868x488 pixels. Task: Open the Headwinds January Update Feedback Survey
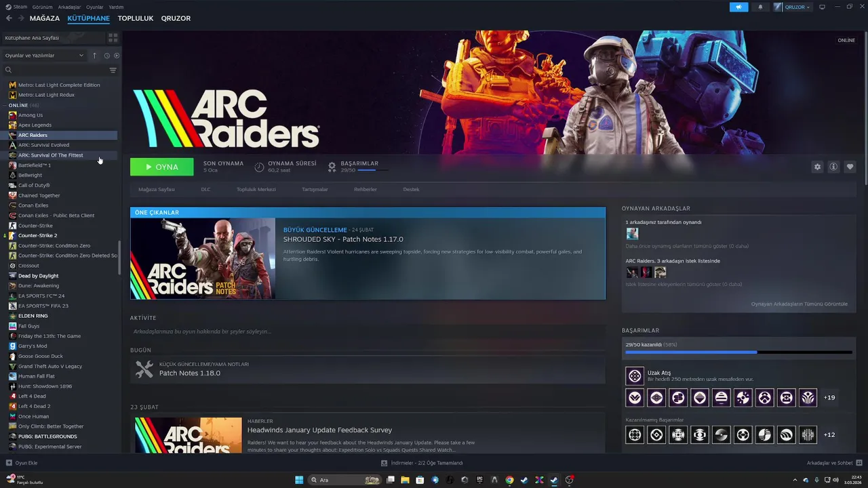pyautogui.click(x=319, y=430)
